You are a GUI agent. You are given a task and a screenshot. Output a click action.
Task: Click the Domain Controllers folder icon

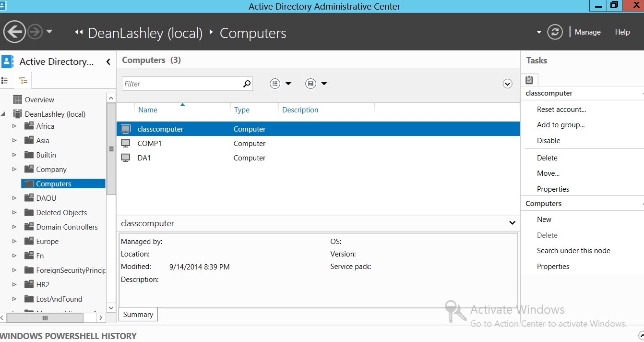click(x=29, y=227)
